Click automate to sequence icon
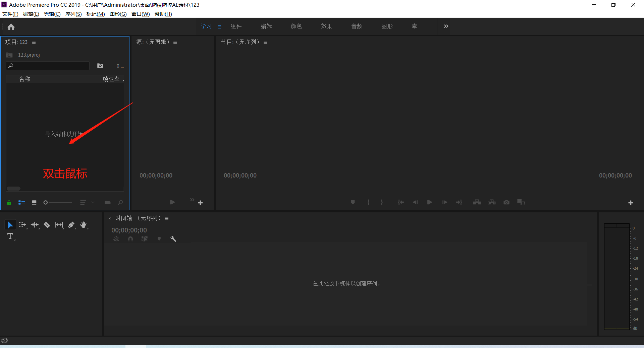Screen dimensions: 644x348 coord(108,202)
